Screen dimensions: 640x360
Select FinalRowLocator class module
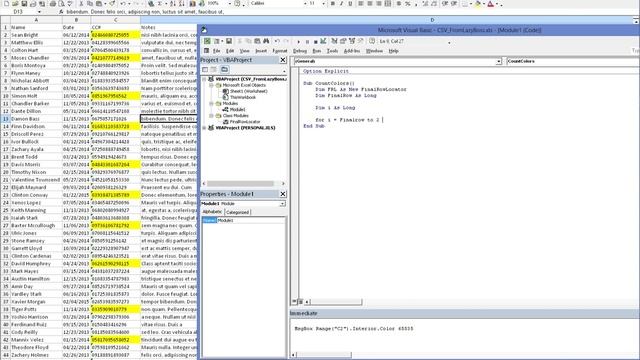(x=244, y=122)
